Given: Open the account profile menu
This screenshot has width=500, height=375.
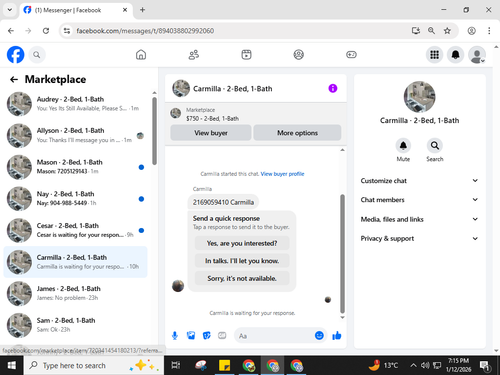Looking at the screenshot, I should click(477, 55).
